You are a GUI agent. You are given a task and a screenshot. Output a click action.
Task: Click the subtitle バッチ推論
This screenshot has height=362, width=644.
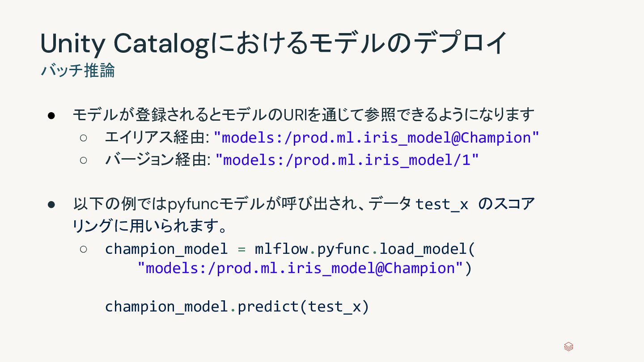[x=78, y=71]
